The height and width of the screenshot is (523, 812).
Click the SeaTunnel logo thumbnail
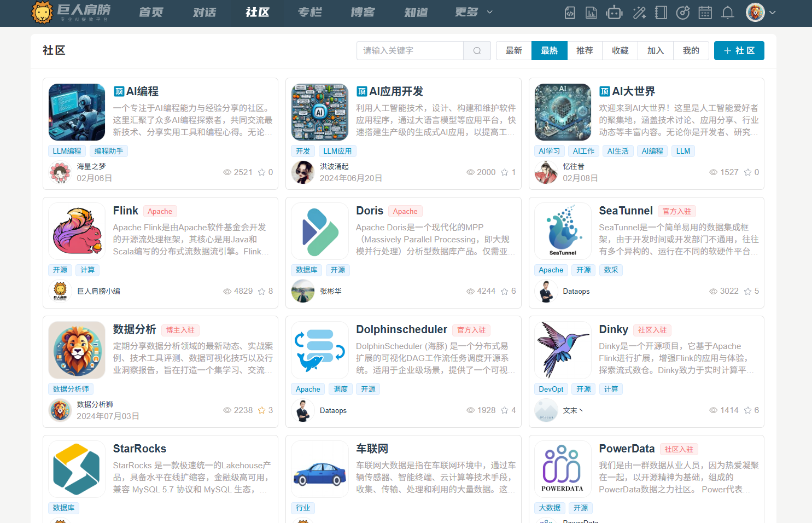[x=563, y=231]
